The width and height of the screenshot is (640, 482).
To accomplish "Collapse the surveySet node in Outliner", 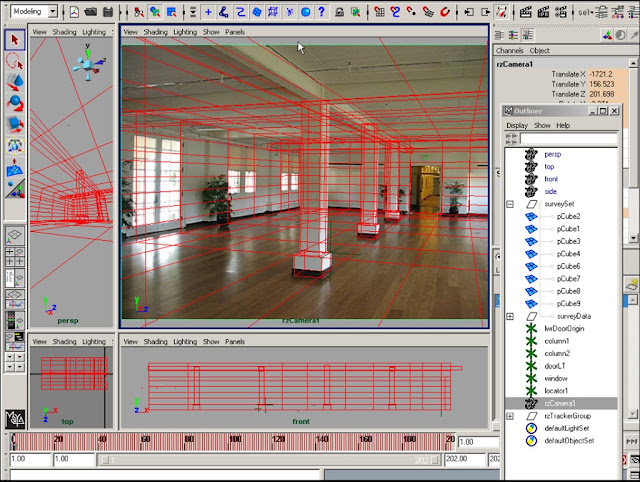I will click(510, 204).
